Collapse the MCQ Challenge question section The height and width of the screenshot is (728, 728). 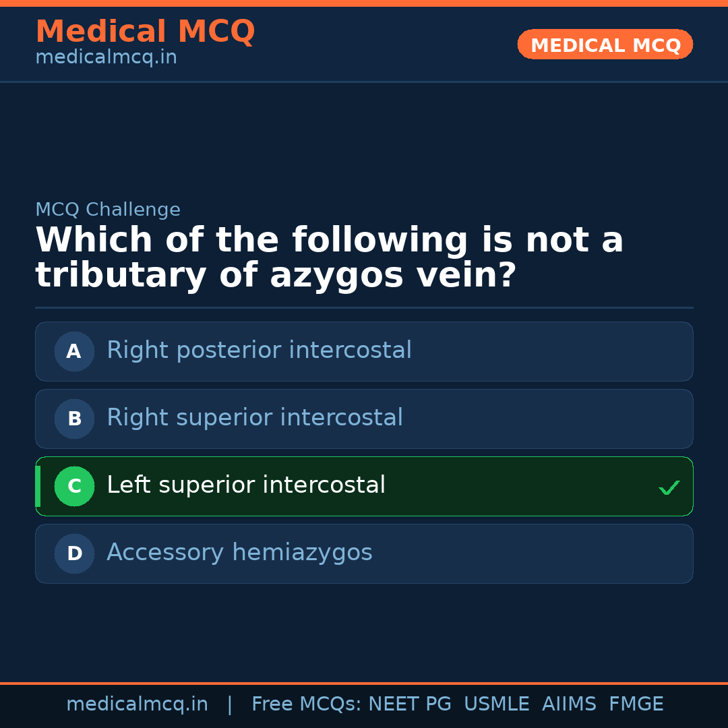(x=108, y=210)
